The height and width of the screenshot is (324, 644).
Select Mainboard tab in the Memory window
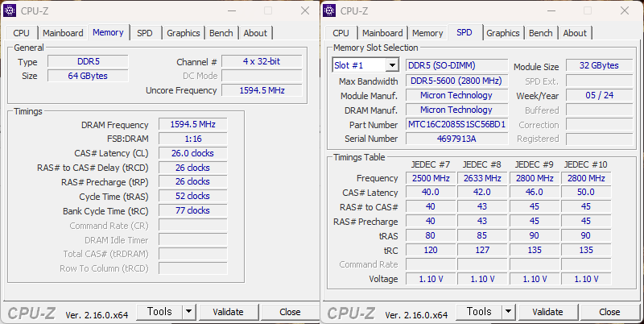63,33
